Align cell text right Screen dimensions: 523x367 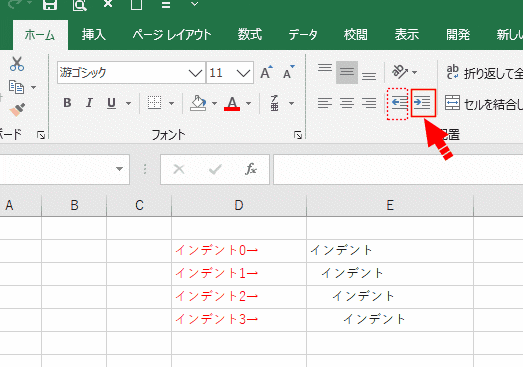pyautogui.click(x=369, y=103)
